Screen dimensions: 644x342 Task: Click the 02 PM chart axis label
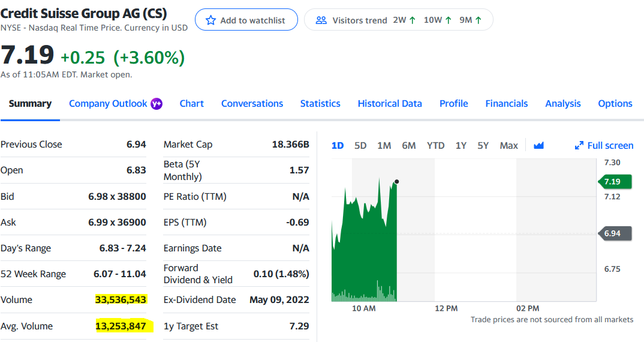point(528,308)
